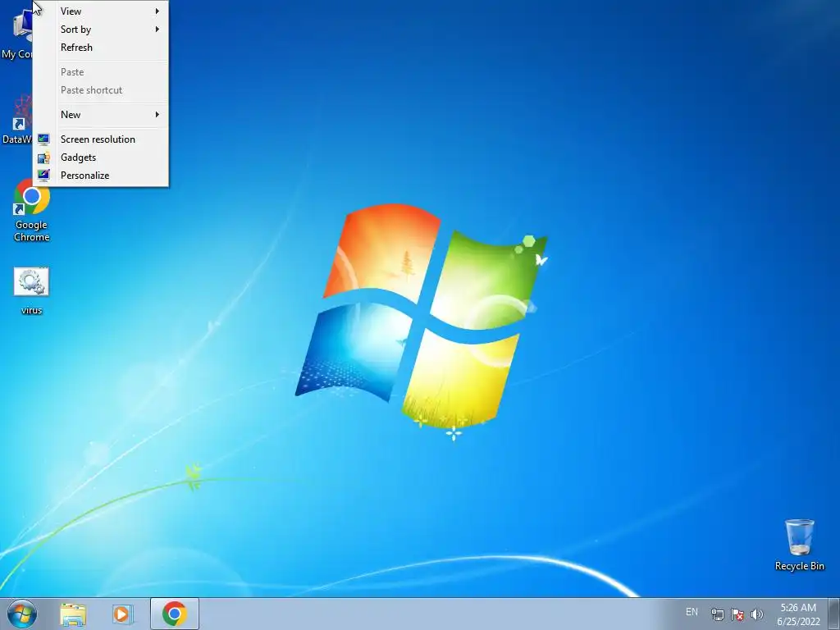Screen dimensions: 840x630
Task: Click the Google Chrome icon label
Action: (x=32, y=231)
